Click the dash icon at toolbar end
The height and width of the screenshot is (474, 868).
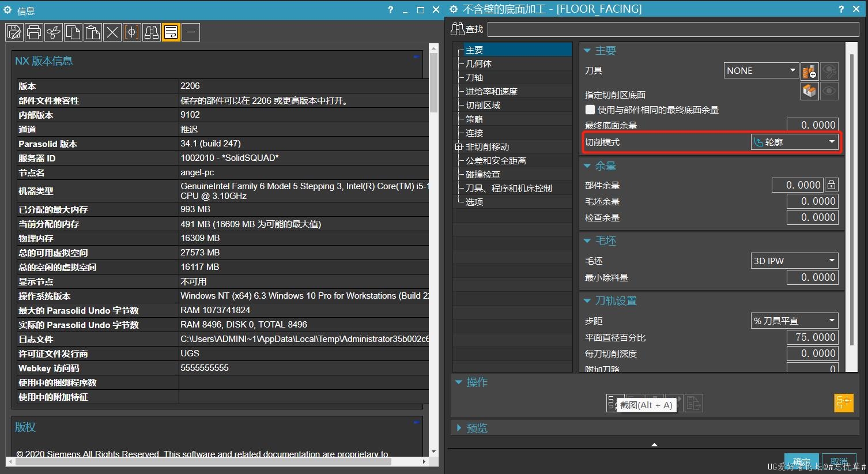(x=191, y=32)
